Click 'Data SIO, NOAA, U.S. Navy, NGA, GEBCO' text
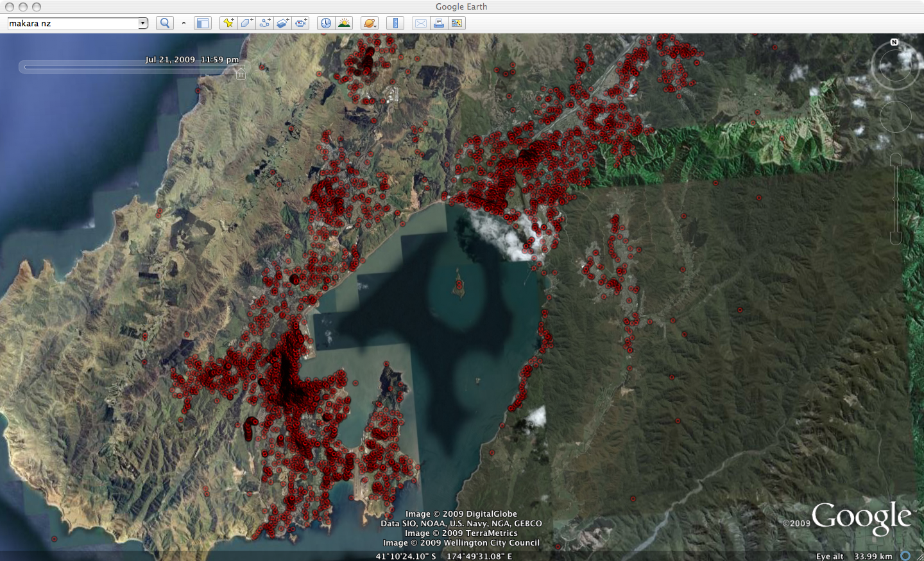The height and width of the screenshot is (561, 924). point(461,523)
